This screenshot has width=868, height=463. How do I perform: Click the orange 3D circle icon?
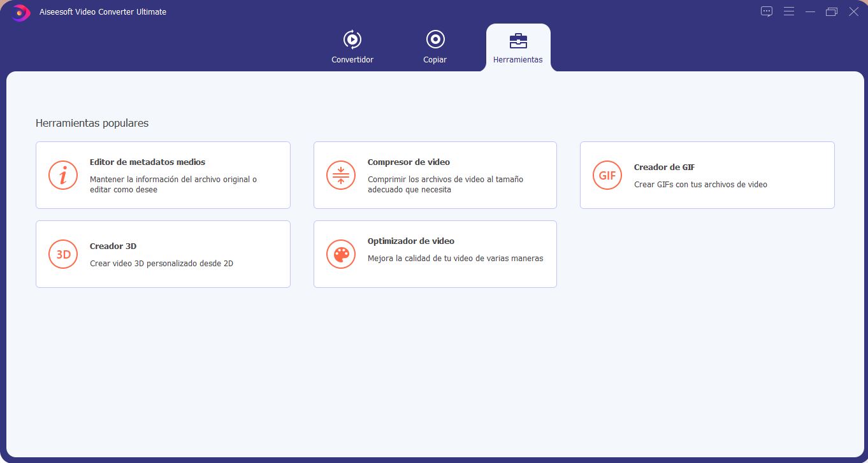click(63, 254)
